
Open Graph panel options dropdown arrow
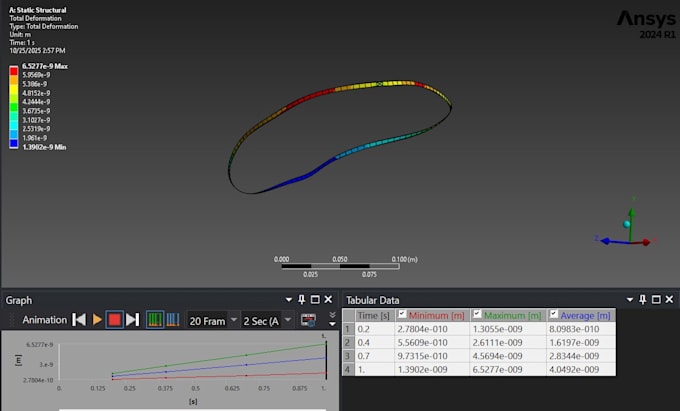pyautogui.click(x=289, y=300)
